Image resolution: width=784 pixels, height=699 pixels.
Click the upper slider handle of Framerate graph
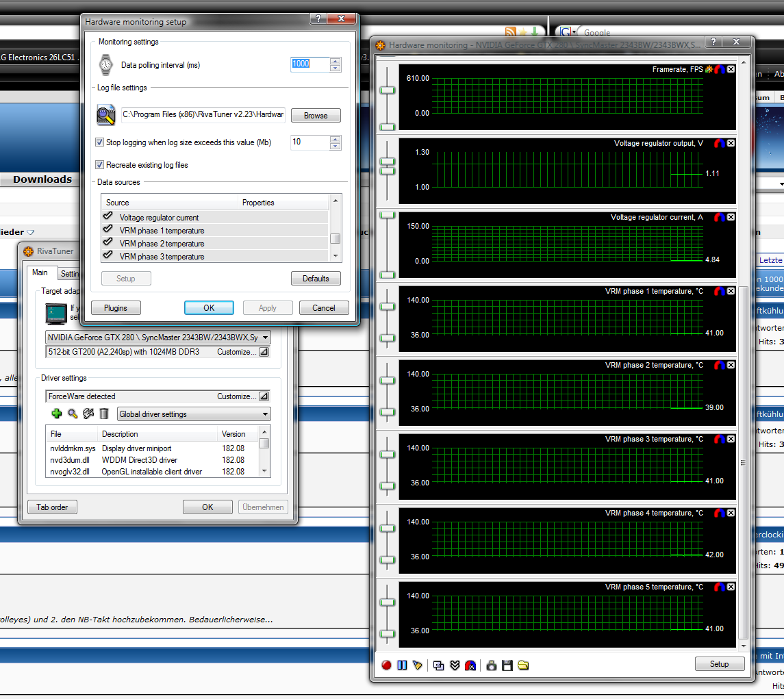pos(388,90)
